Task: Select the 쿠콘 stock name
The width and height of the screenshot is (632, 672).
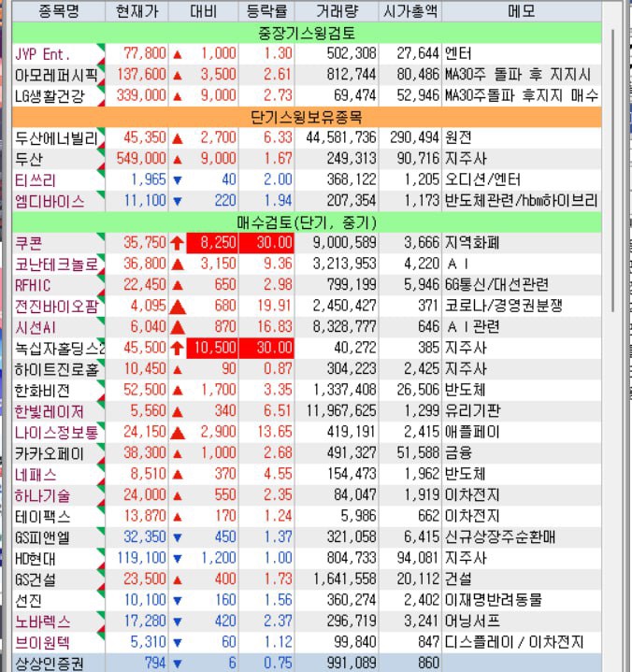Action: pos(28,243)
